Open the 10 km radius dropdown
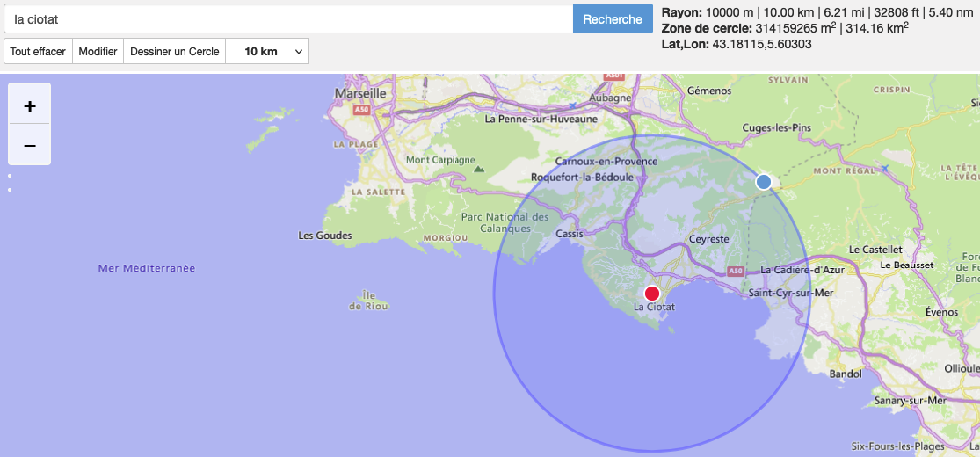The height and width of the screenshot is (457, 980). [x=267, y=51]
